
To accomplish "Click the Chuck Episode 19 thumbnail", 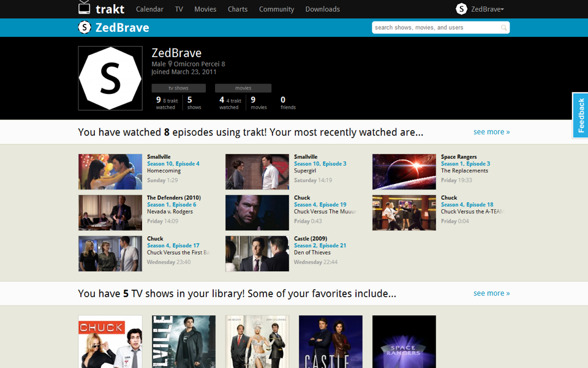I will 257,213.
